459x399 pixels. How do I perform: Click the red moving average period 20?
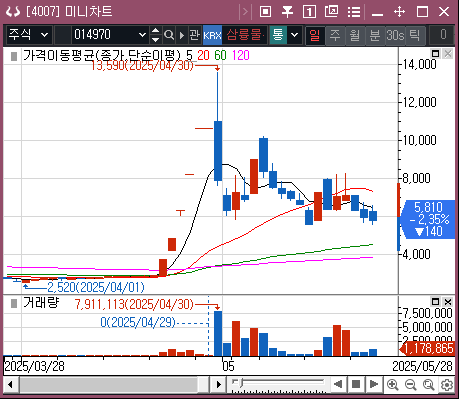(203, 56)
